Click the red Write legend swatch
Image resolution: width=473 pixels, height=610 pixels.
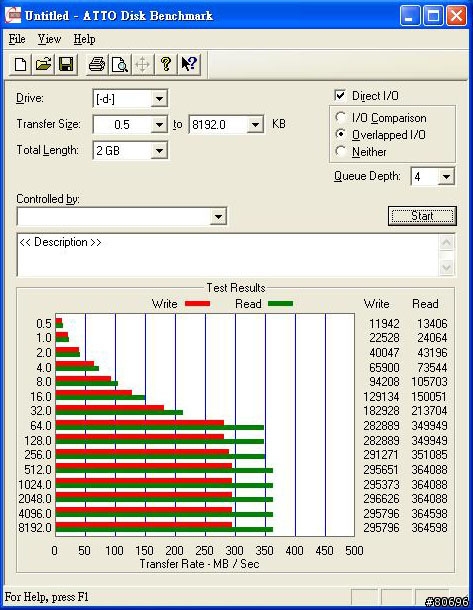[198, 303]
